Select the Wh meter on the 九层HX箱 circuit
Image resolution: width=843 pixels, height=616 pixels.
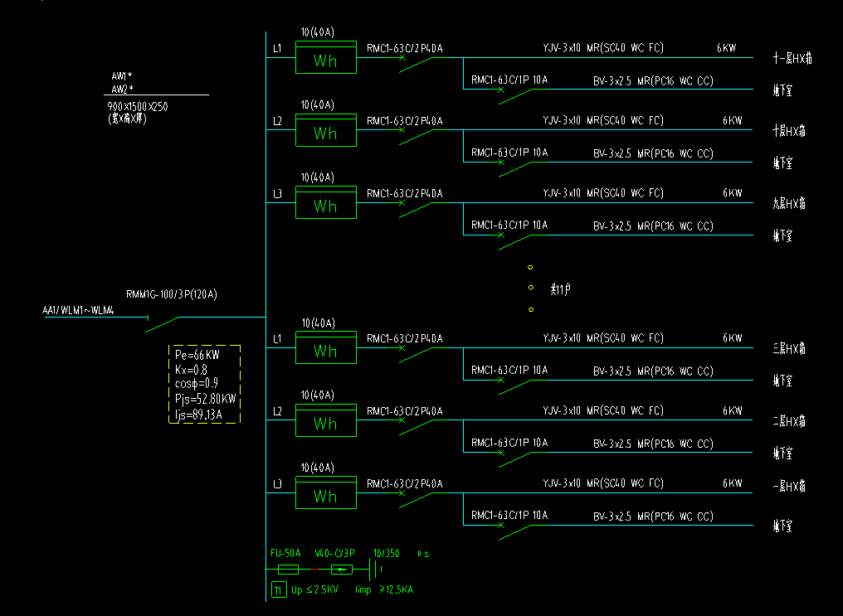click(326, 202)
